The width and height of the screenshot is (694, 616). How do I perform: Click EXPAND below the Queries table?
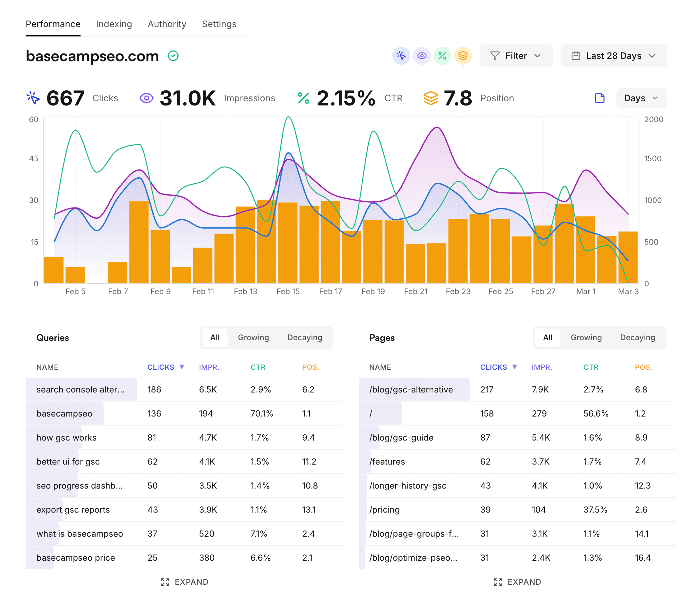(x=184, y=582)
